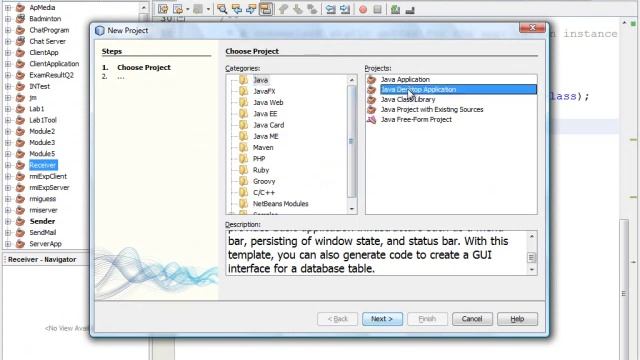The height and width of the screenshot is (360, 640).
Task: Select Java Desktop Application project
Action: (x=458, y=89)
